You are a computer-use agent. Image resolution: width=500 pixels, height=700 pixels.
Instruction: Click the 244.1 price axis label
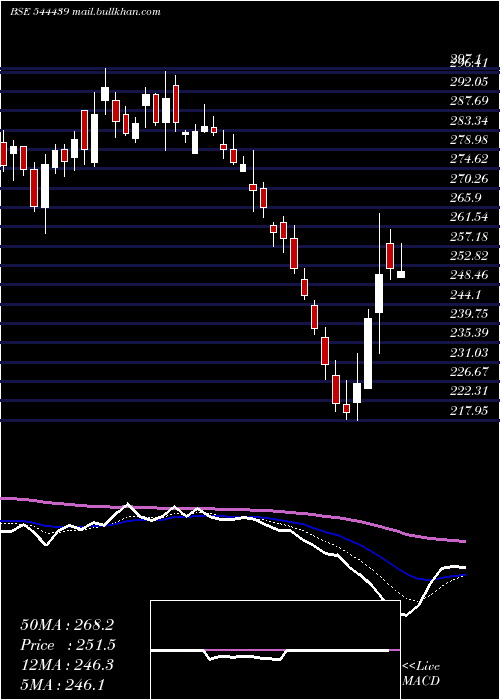tap(466, 295)
